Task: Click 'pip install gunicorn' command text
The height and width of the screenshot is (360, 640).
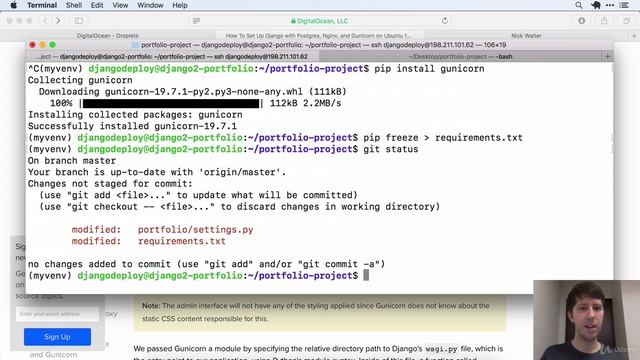Action: tap(429, 69)
